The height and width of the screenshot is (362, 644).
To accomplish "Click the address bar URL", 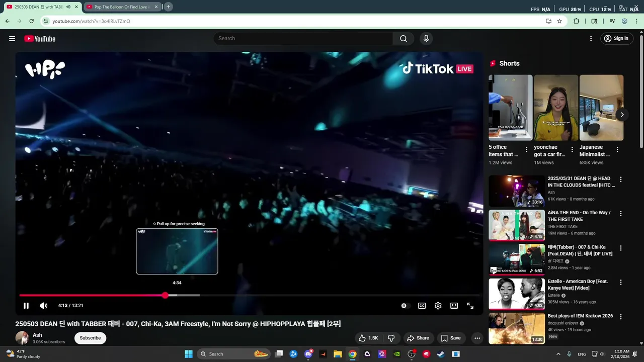I will coord(92,21).
